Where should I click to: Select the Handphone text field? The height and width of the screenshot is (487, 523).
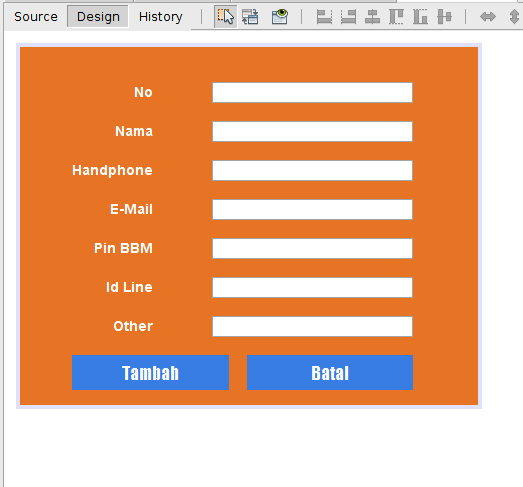coord(313,170)
